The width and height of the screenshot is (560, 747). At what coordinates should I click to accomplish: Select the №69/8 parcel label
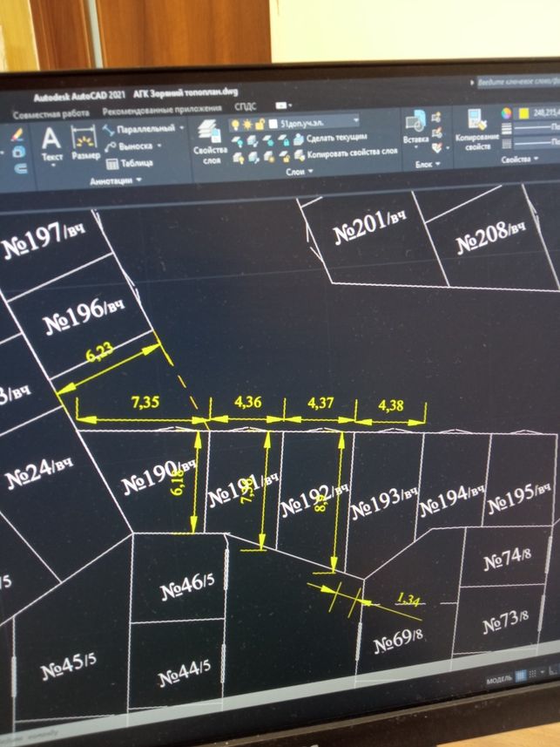click(x=398, y=642)
